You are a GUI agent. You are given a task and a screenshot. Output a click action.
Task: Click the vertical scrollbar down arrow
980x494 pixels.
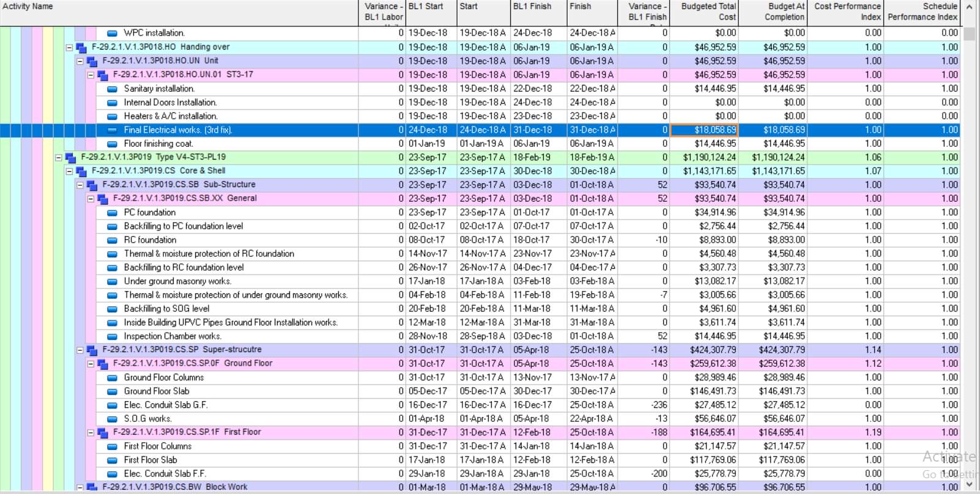[x=969, y=486]
